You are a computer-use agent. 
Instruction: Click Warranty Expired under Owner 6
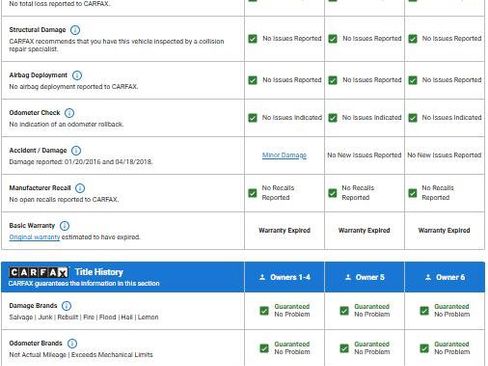(x=444, y=230)
